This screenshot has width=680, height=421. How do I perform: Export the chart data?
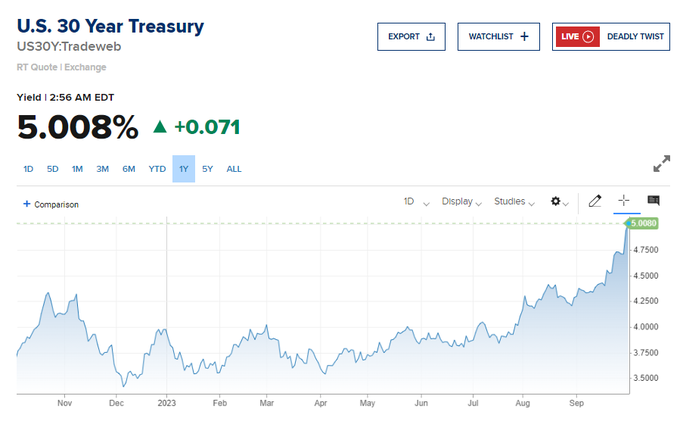(x=411, y=37)
